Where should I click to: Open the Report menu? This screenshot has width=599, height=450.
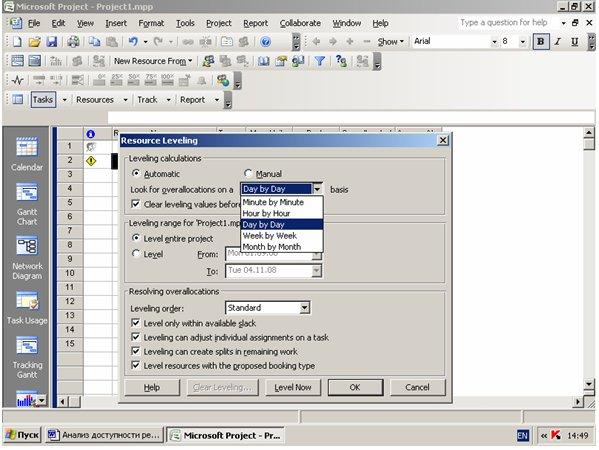256,23
